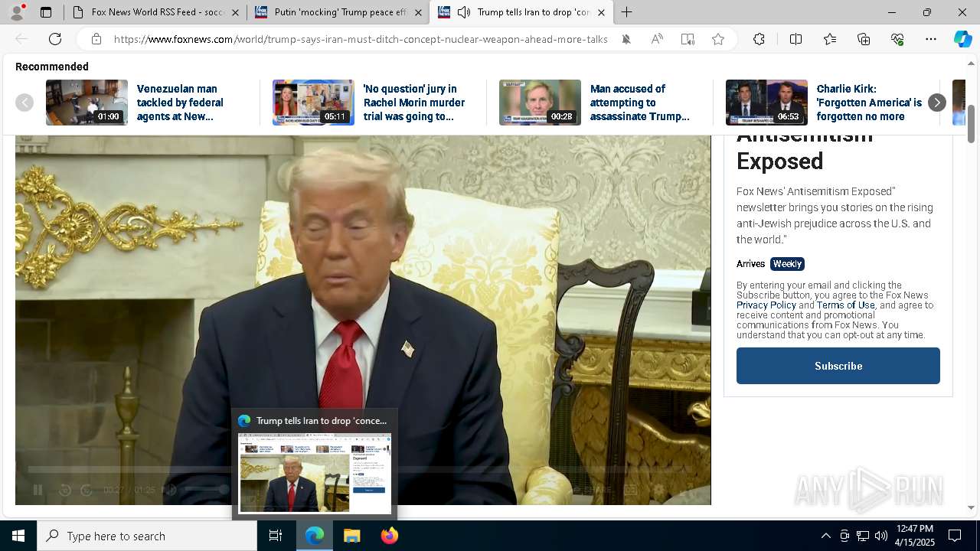Open Venezuelan man tackled by federal agents
Image resolution: width=980 pixels, height=551 pixels.
pos(180,103)
